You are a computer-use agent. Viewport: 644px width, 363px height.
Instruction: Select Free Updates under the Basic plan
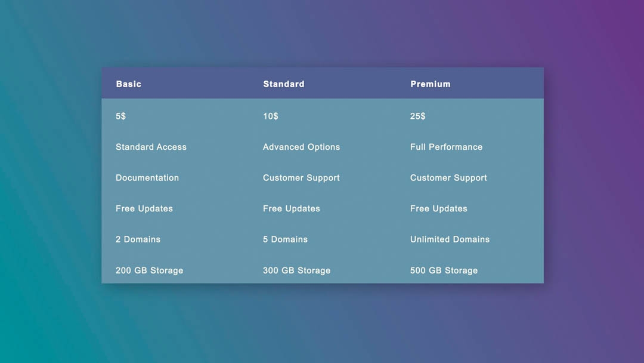tap(144, 208)
